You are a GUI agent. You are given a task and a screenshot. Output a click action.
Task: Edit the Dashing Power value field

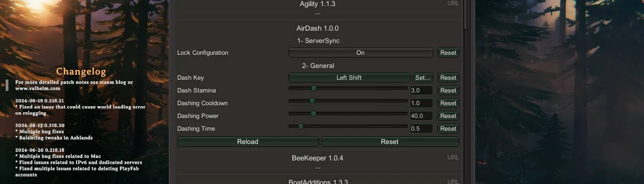[421, 116]
